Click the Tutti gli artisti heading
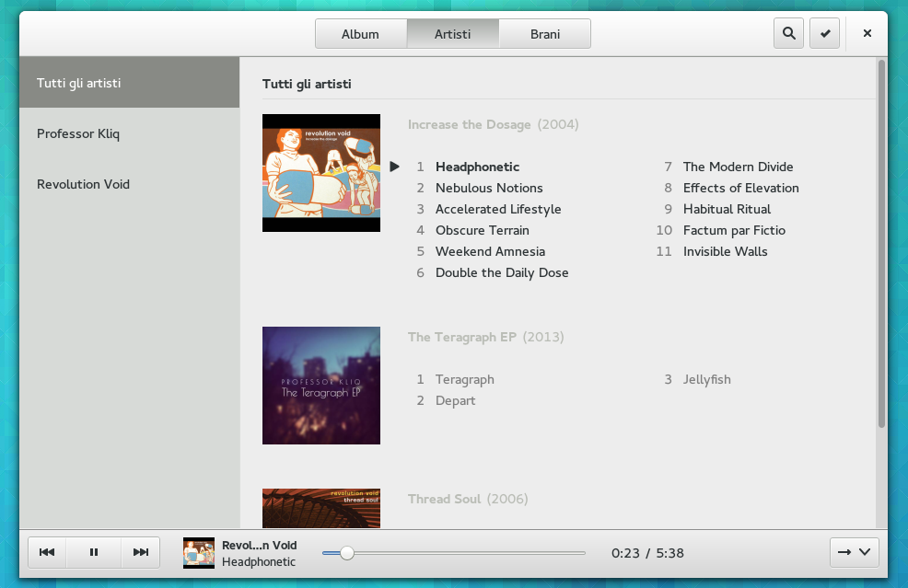The height and width of the screenshot is (588, 908). (x=307, y=84)
